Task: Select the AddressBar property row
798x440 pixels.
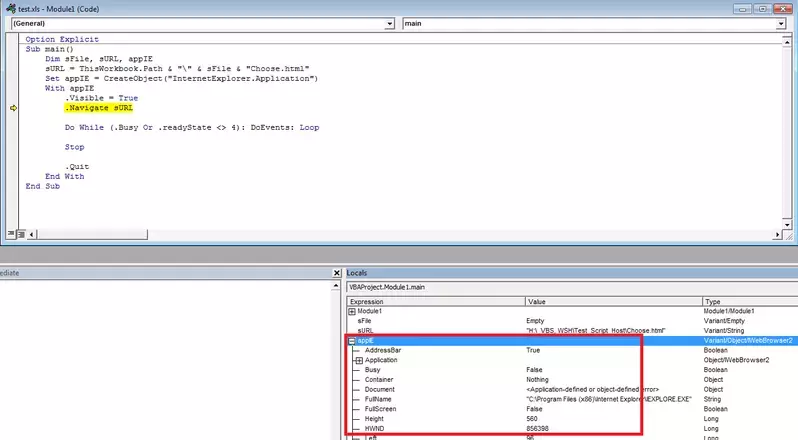Action: pos(572,350)
